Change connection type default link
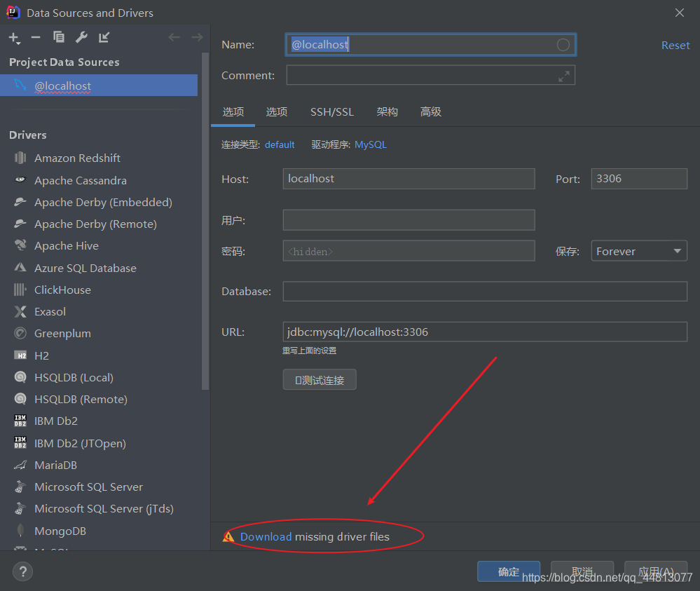This screenshot has width=700, height=591. pos(280,144)
